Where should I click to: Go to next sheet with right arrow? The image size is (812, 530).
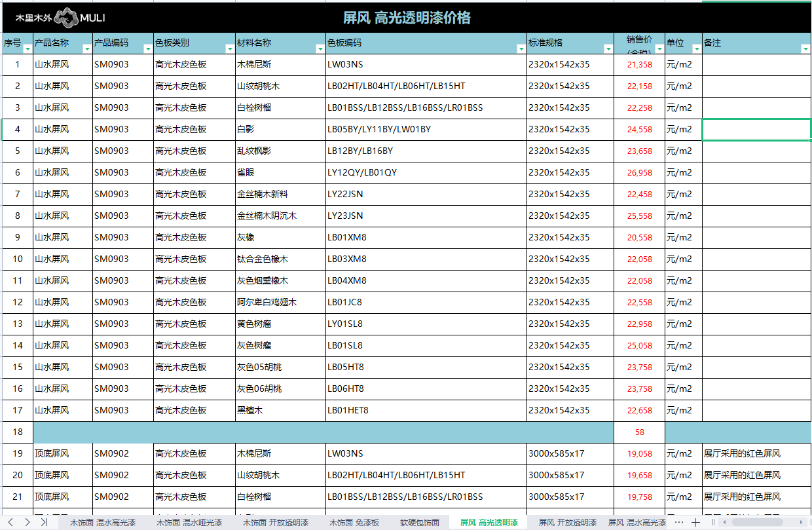(x=28, y=522)
